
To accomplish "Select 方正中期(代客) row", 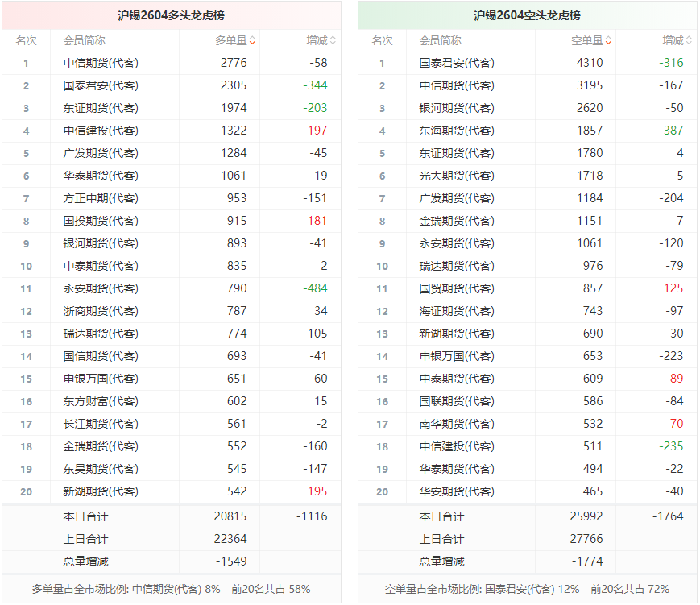I will pyautogui.click(x=172, y=198).
